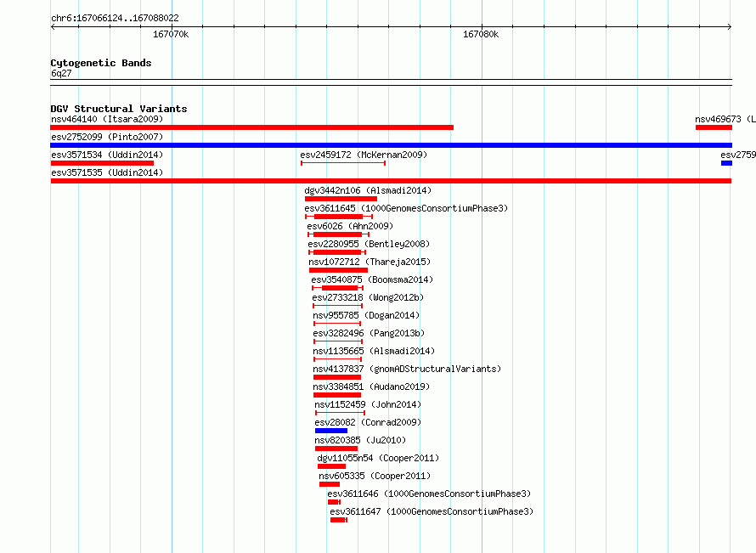Click the 167080k ruler tick label
The height and width of the screenshot is (553, 756).
481,34
